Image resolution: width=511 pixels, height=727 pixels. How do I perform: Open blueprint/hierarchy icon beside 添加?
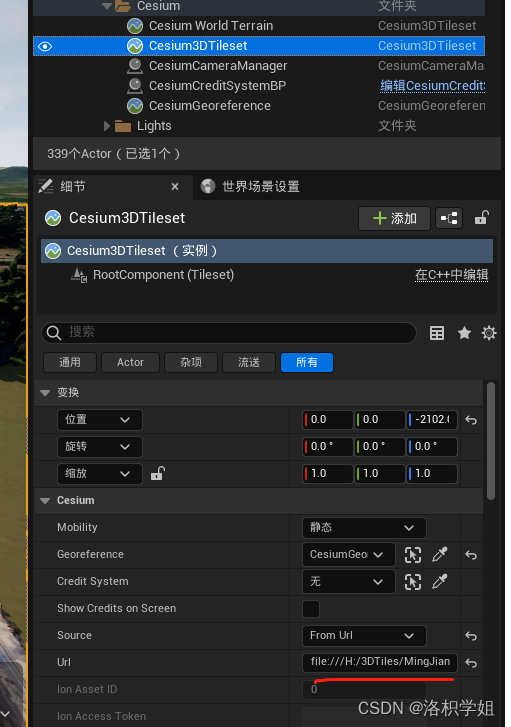tap(449, 218)
